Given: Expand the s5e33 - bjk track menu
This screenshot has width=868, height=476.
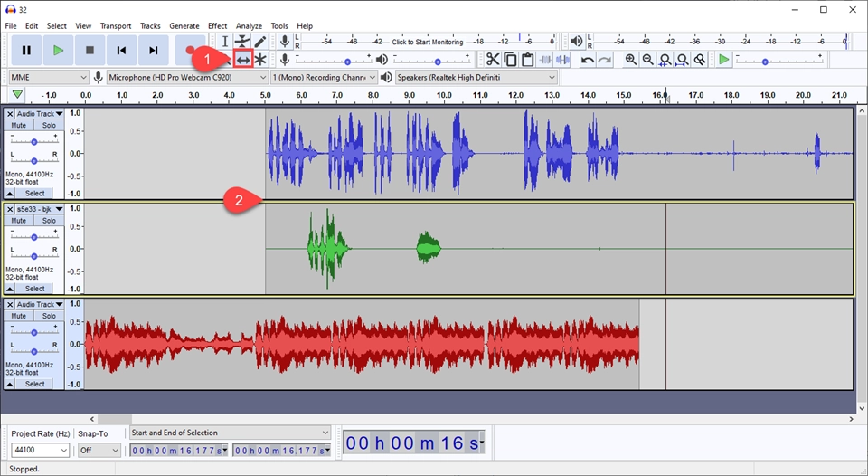Looking at the screenshot, I should pyautogui.click(x=59, y=209).
